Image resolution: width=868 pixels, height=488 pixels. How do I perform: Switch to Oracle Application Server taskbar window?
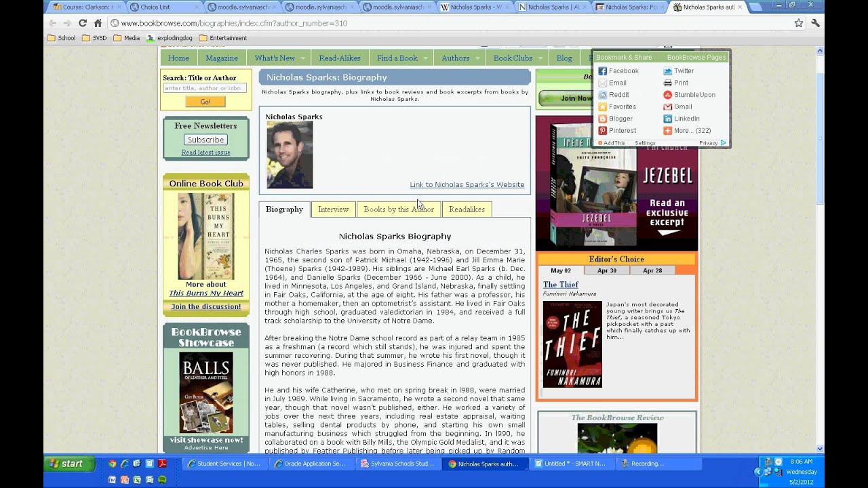(313, 464)
